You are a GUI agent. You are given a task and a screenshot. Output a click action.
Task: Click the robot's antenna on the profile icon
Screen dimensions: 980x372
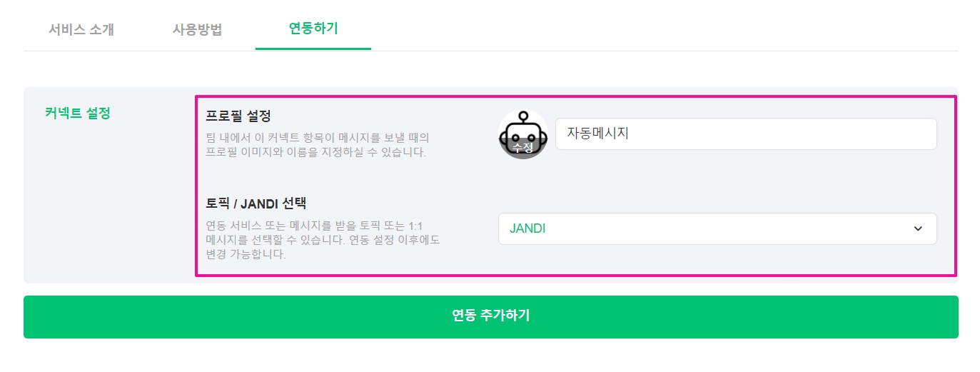click(x=522, y=117)
